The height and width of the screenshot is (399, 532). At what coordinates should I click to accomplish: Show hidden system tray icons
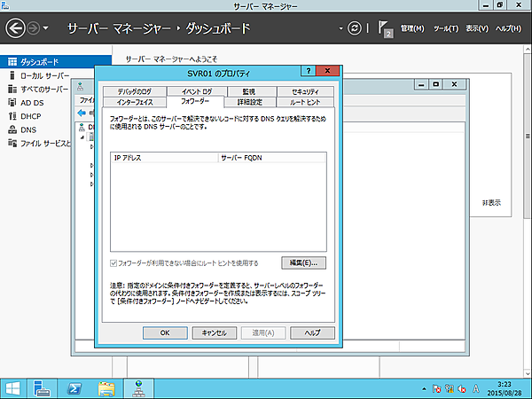425,388
